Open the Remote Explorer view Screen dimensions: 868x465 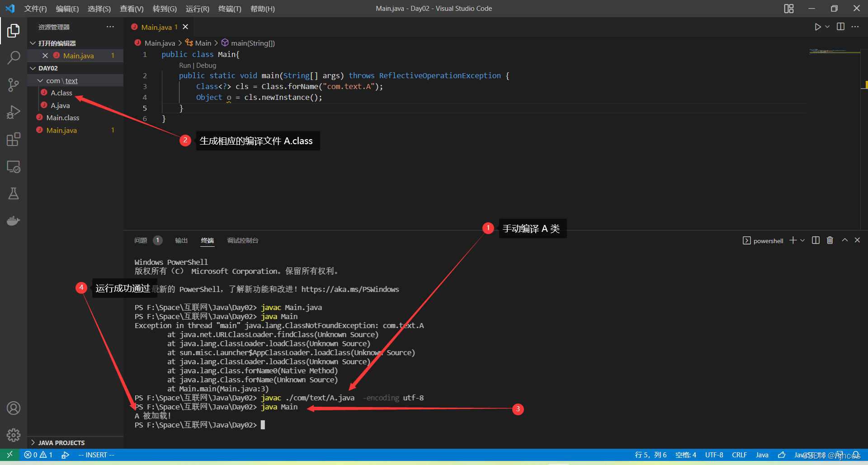coord(14,167)
